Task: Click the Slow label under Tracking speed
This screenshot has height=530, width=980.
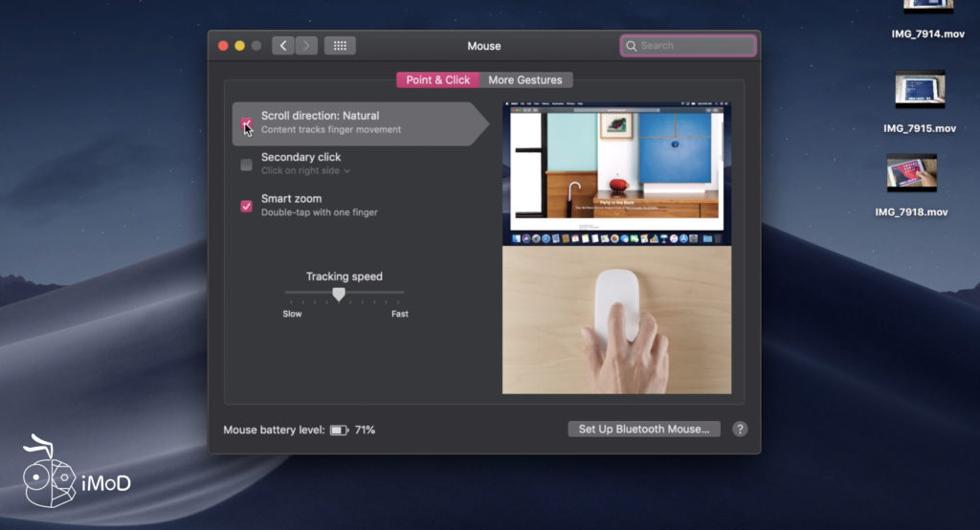Action: coord(292,314)
